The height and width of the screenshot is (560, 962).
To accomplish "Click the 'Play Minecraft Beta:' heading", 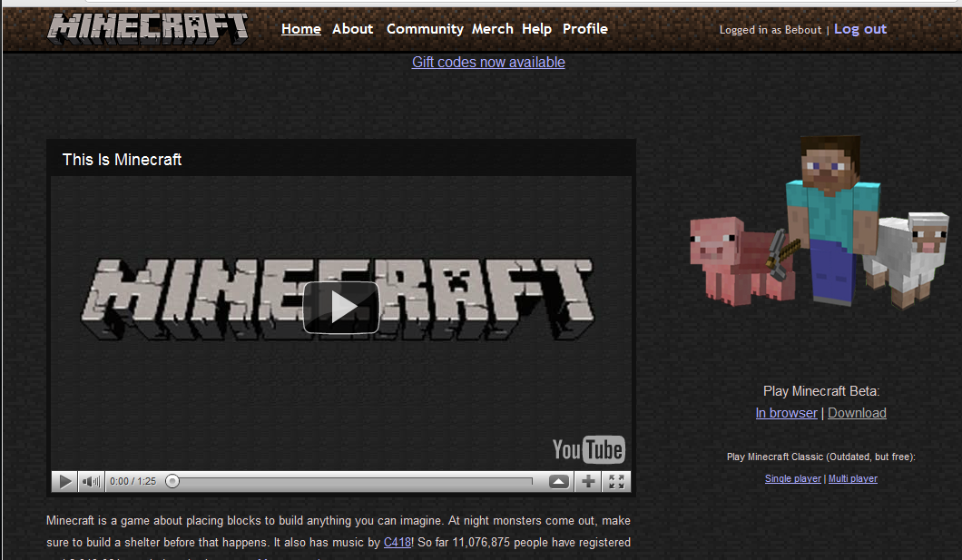I will 821,390.
